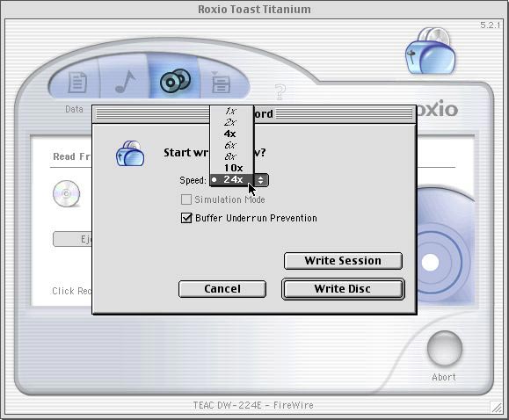509x420 pixels.
Task: Click the Speed: label
Action: (x=193, y=180)
